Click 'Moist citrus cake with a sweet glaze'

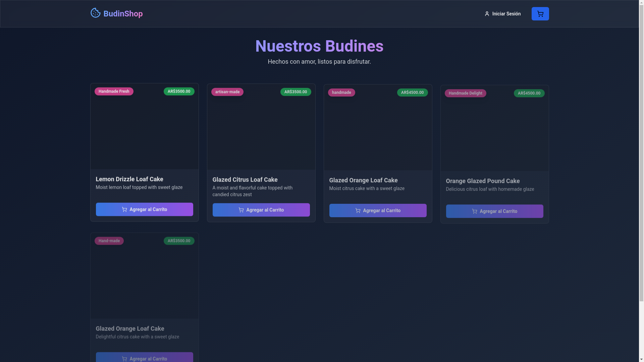(x=367, y=189)
